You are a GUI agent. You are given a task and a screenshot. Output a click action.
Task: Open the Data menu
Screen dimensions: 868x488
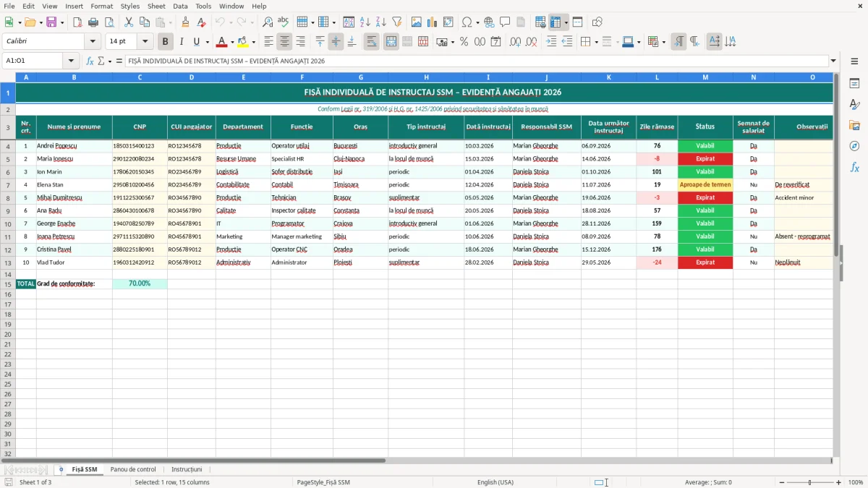pos(180,6)
